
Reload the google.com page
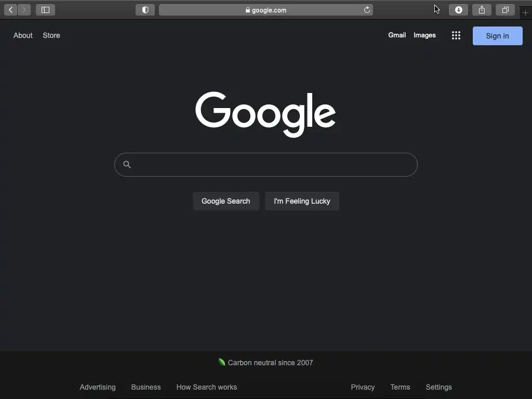click(x=367, y=10)
